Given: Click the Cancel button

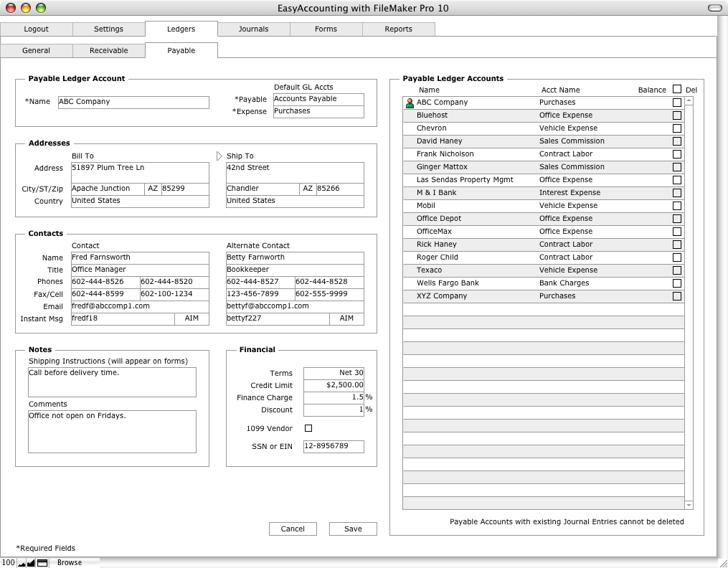Looking at the screenshot, I should point(293,529).
